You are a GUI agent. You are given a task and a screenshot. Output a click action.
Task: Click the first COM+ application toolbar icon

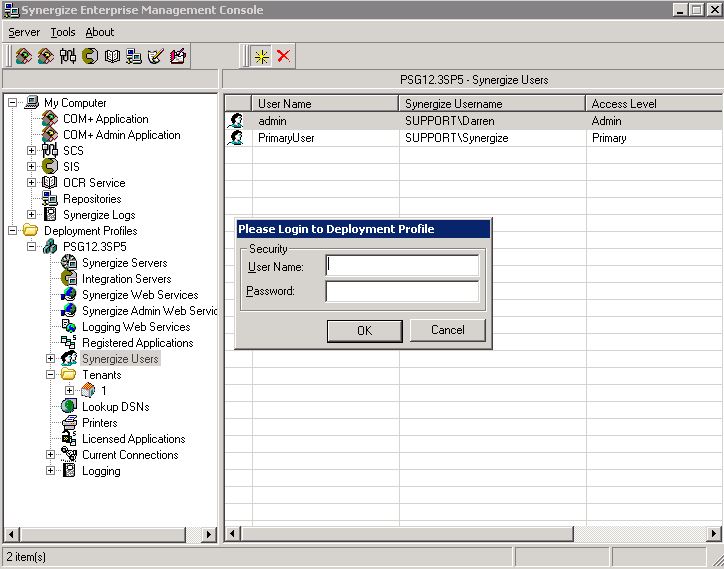click(x=24, y=56)
